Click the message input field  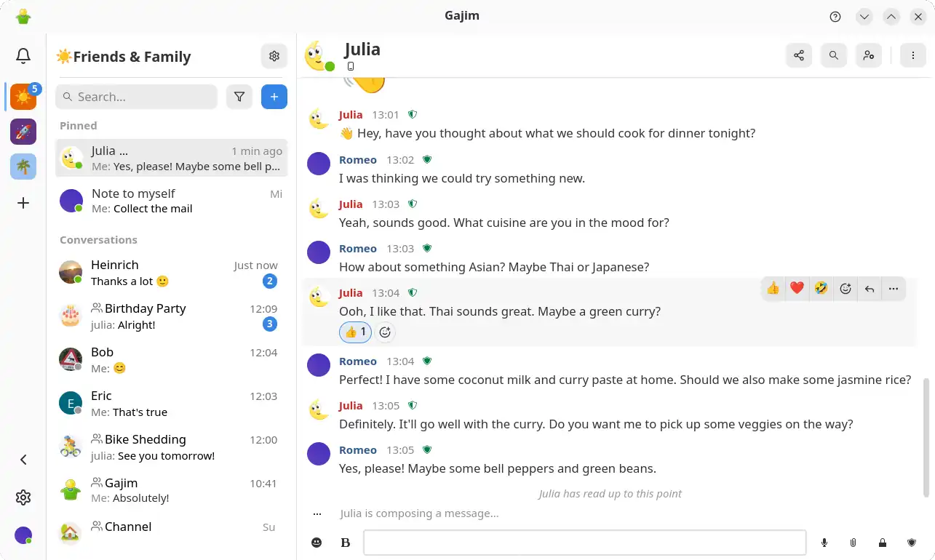(x=584, y=543)
